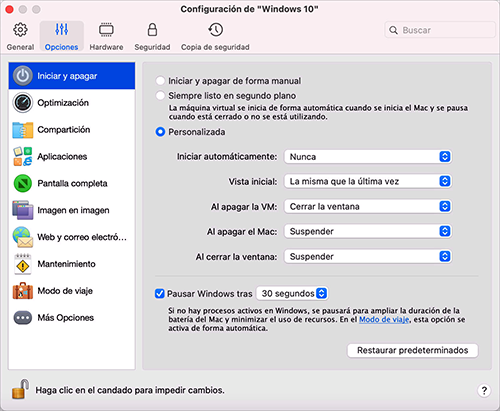
Task: Switch to the General tab label
Action: point(20,47)
